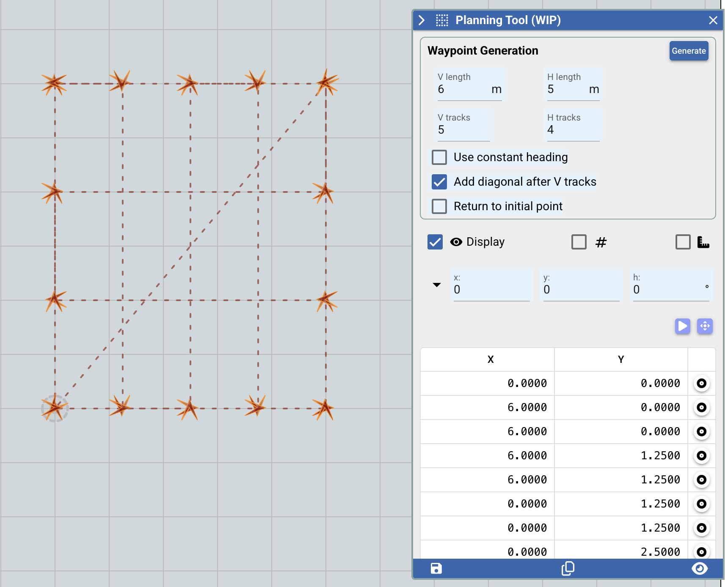Click the eye icon in bottom bar

point(699,568)
